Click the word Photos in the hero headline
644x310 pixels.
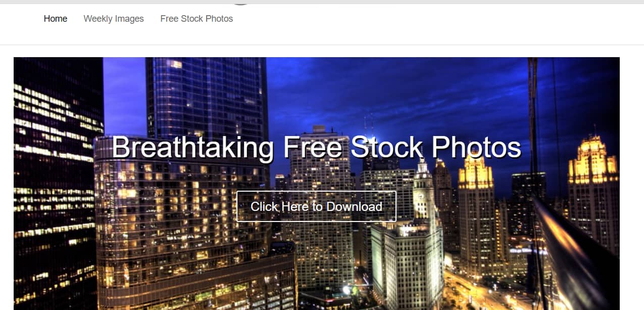(x=476, y=148)
